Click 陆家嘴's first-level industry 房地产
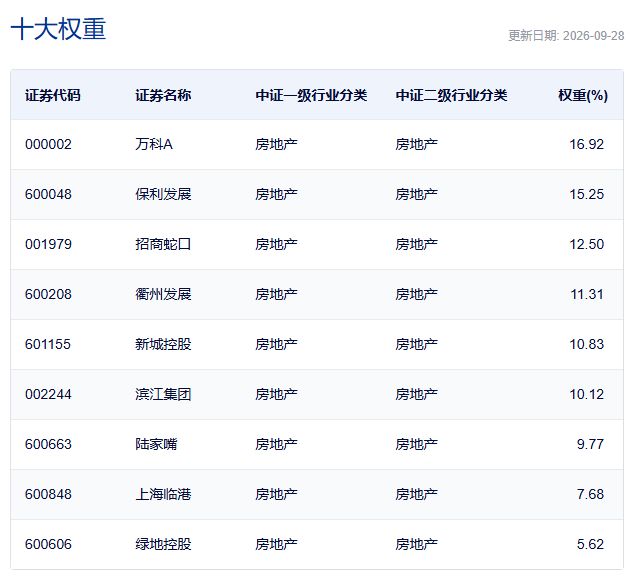 tap(276, 444)
